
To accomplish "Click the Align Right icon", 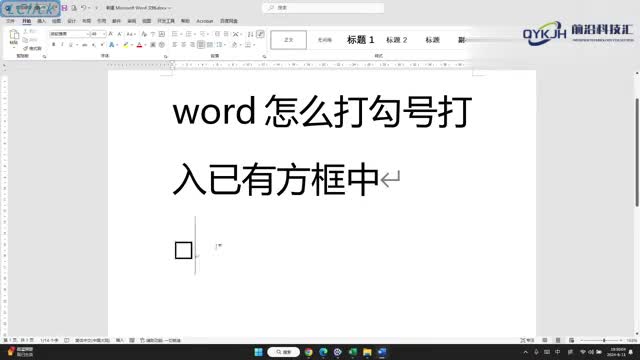I will (192, 44).
